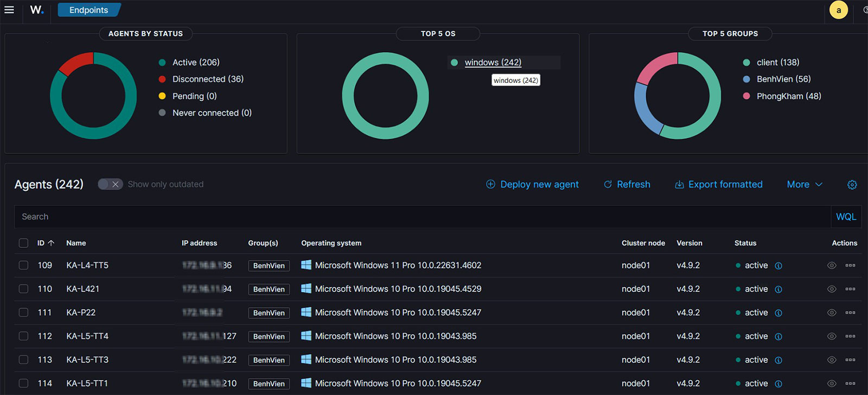This screenshot has height=395, width=868.
Task: Check the box for agent 111
Action: (x=23, y=313)
